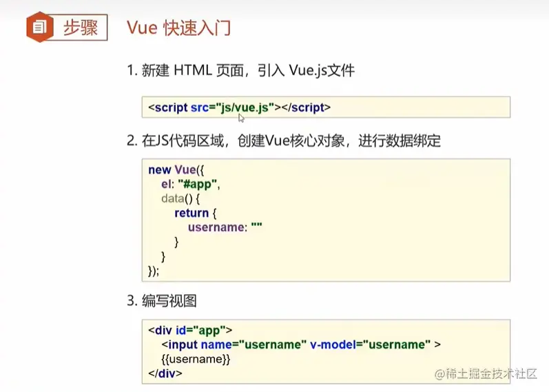
Task: Click the new Vue({ code line
Action: pos(176,170)
